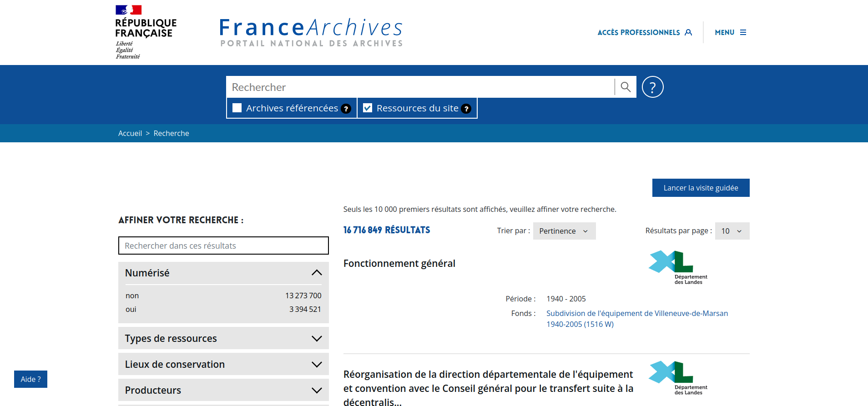The image size is (868, 406).
Task: Open Subdivision de l'équipement de Villeneuve-de-Marsan link
Action: pos(636,314)
